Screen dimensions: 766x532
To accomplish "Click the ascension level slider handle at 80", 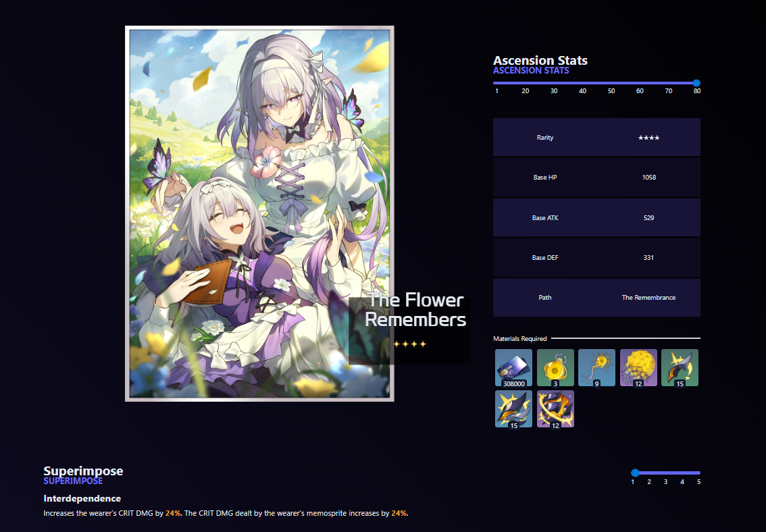I will 696,83.
